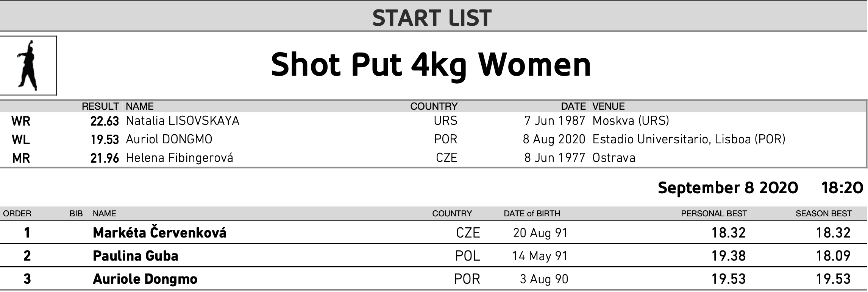Image resolution: width=868 pixels, height=292 pixels.
Task: Select Paulina Guba athlete name
Action: (x=136, y=256)
